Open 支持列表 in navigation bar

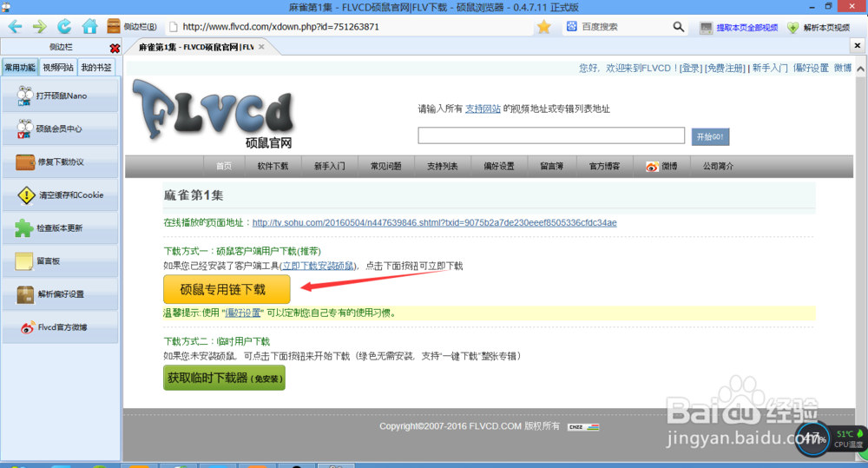pos(443,166)
